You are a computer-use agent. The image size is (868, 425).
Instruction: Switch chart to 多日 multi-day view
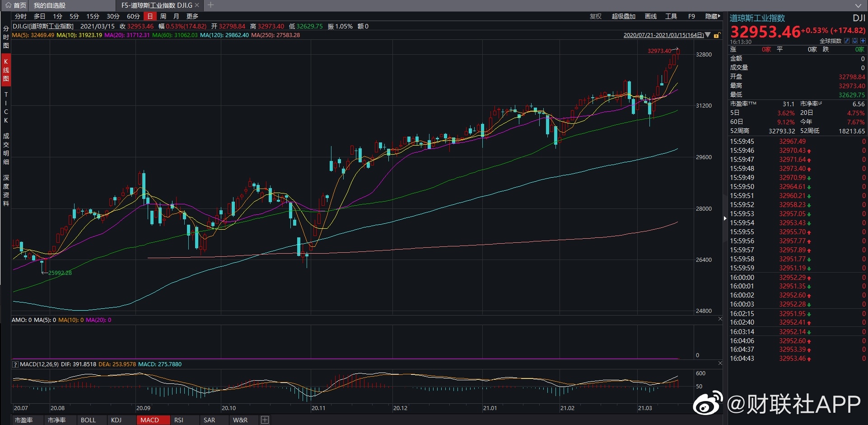(x=40, y=16)
